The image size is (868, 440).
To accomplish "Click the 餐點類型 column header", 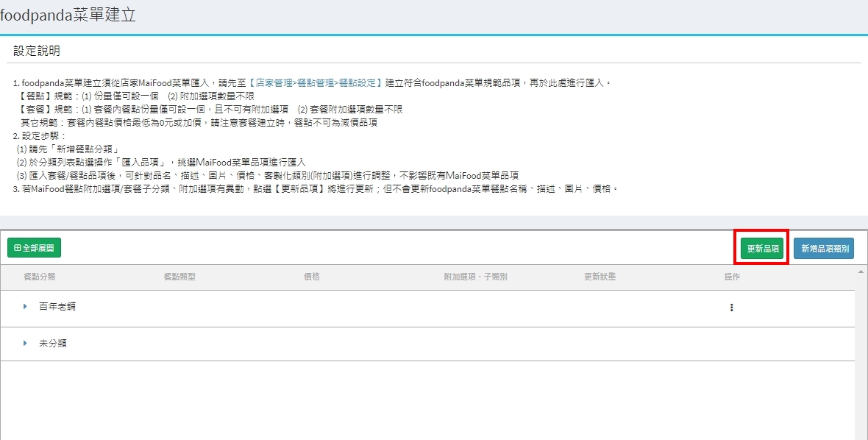I will click(x=179, y=277).
